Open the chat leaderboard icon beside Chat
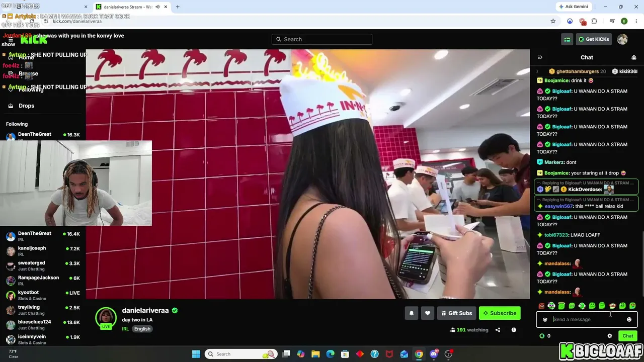 pyautogui.click(x=634, y=57)
